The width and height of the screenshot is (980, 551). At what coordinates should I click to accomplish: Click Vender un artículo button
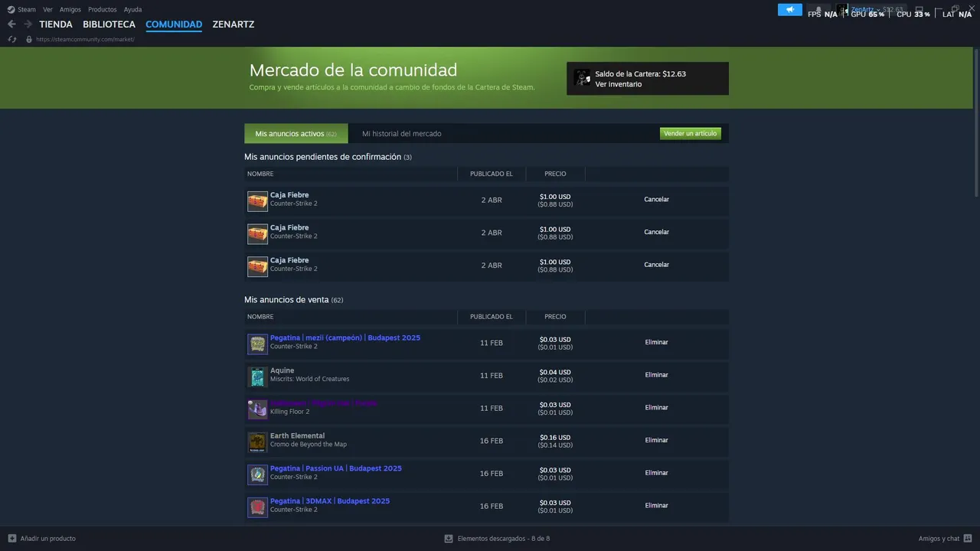click(691, 134)
